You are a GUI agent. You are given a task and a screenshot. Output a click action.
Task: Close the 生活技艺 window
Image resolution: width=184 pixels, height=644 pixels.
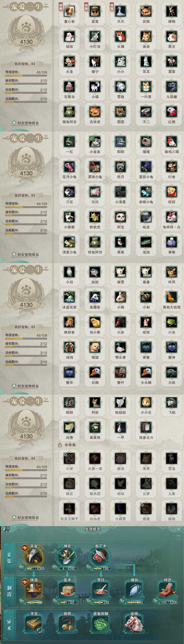pos(179,529)
